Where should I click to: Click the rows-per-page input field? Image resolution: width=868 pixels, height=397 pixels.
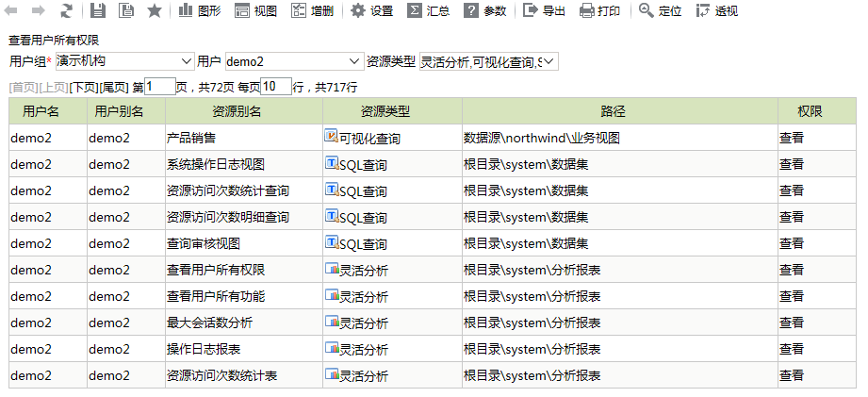click(276, 87)
